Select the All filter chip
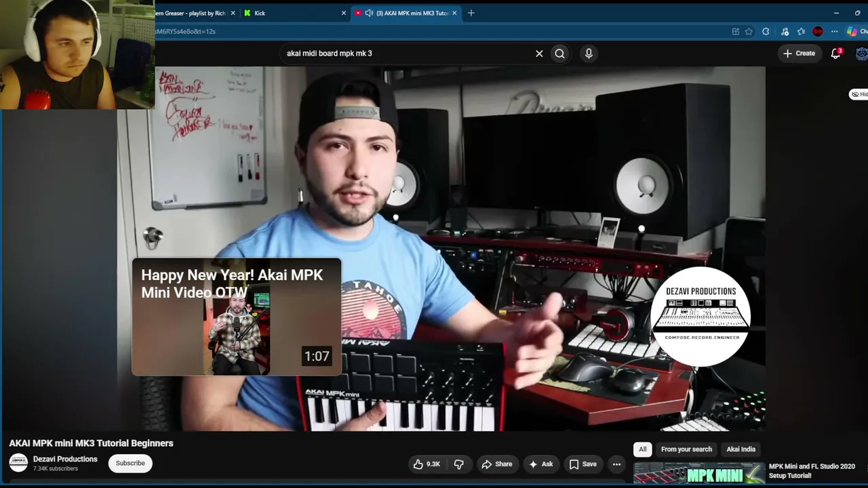 tap(642, 449)
